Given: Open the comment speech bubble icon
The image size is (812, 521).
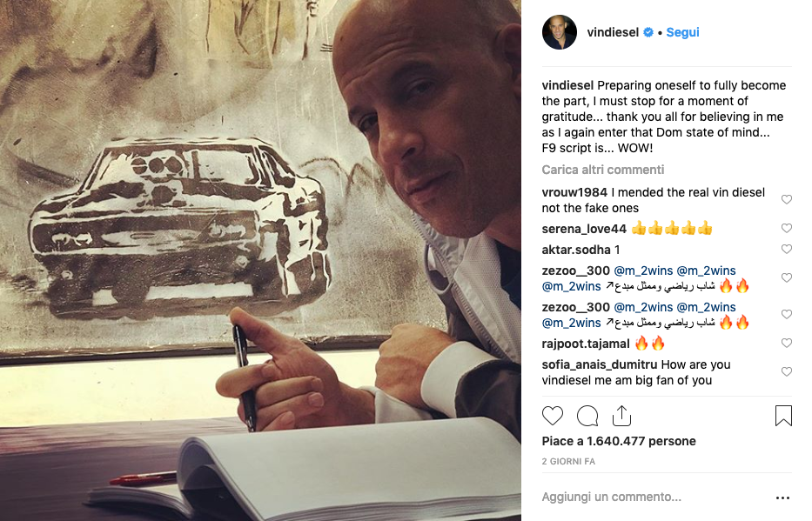Looking at the screenshot, I should (x=587, y=416).
